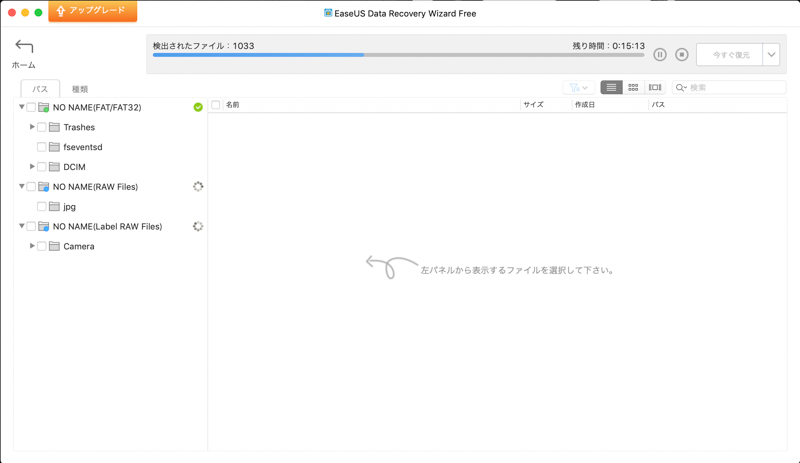Click the Trashes folder icon
Viewport: 800px width, 463px height.
(x=55, y=127)
